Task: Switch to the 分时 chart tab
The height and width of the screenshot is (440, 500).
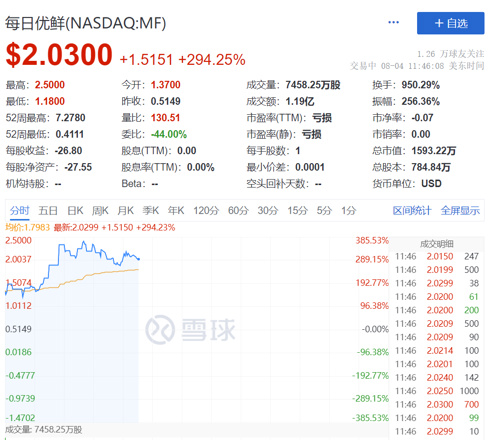Action: coord(19,211)
